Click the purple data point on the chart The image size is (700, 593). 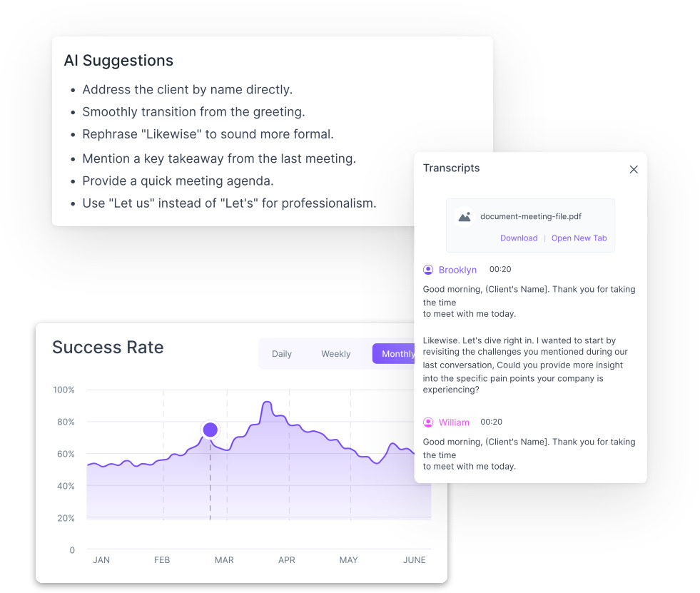210,430
